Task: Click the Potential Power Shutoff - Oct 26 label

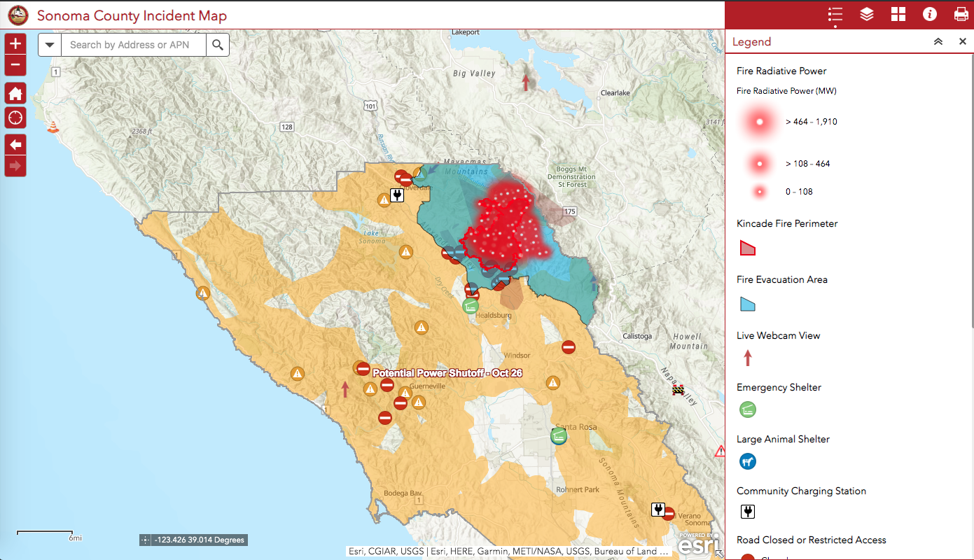Action: [447, 373]
